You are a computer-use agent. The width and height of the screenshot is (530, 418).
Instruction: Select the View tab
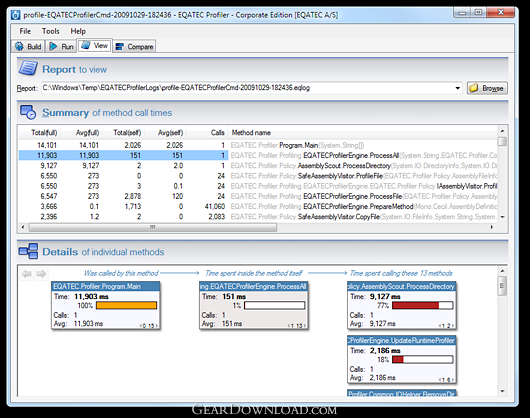[95, 46]
